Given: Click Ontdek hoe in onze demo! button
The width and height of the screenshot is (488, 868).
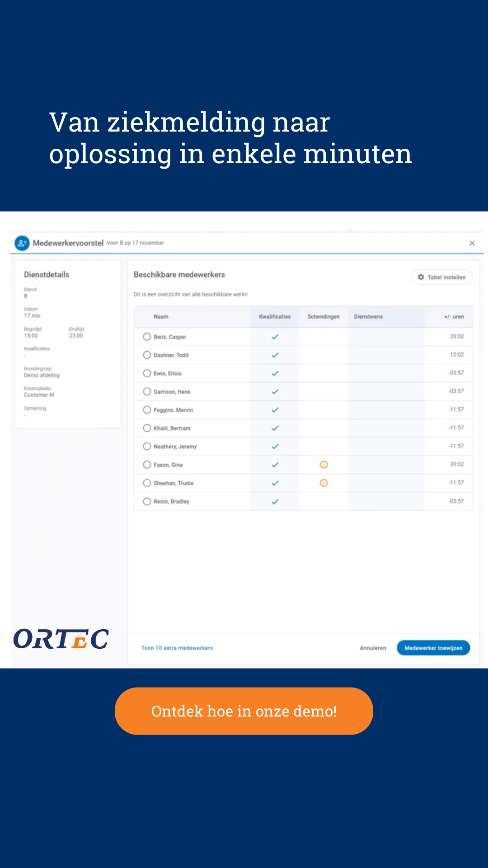Looking at the screenshot, I should tap(244, 711).
